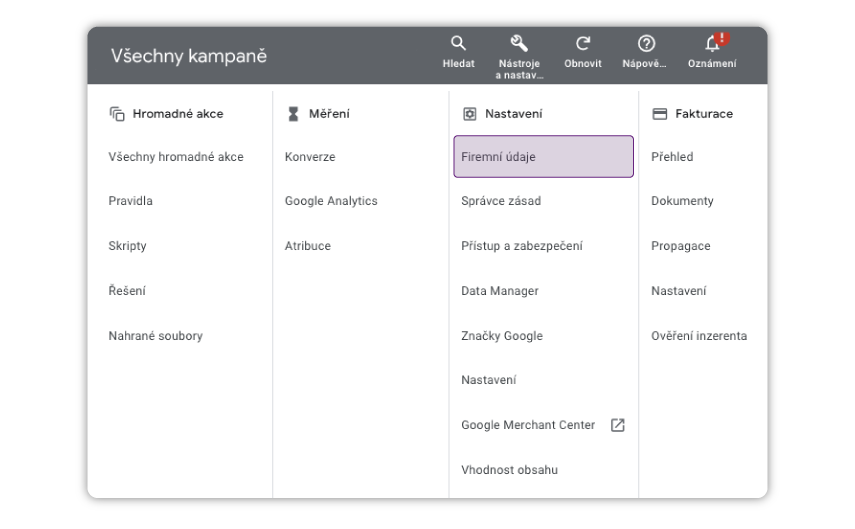Click the Hromadné akce heading text
The width and height of the screenshot is (855, 529).
pos(178,114)
